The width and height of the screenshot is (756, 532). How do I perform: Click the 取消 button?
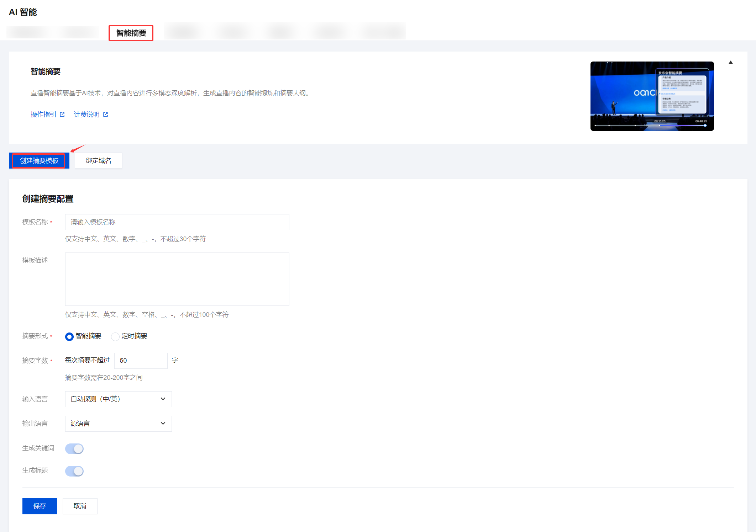80,506
